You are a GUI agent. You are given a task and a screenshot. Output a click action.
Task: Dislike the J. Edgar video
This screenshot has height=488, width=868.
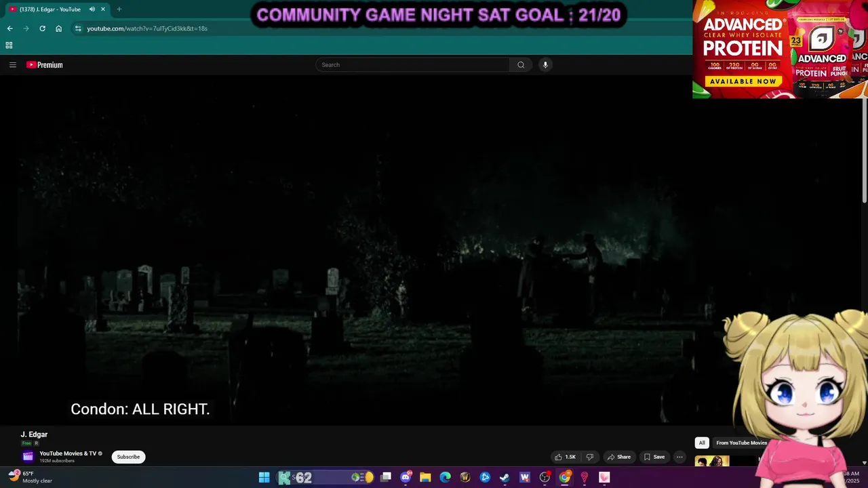(589, 457)
